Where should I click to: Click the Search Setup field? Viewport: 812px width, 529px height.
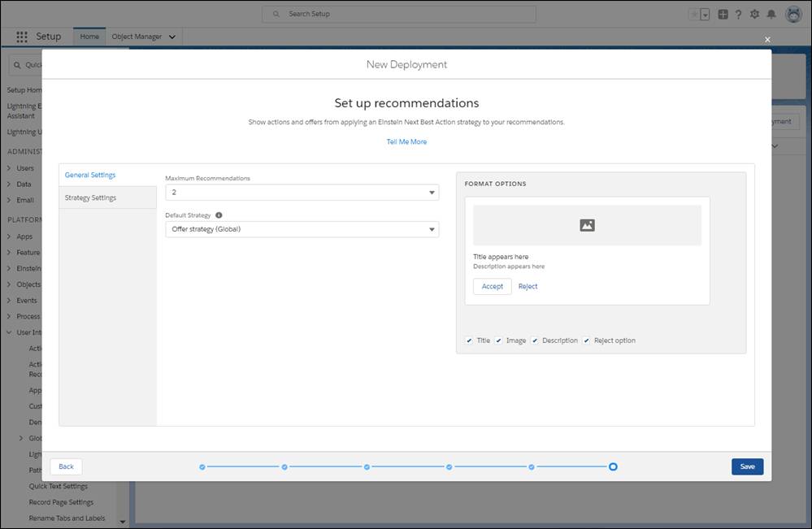coord(399,14)
